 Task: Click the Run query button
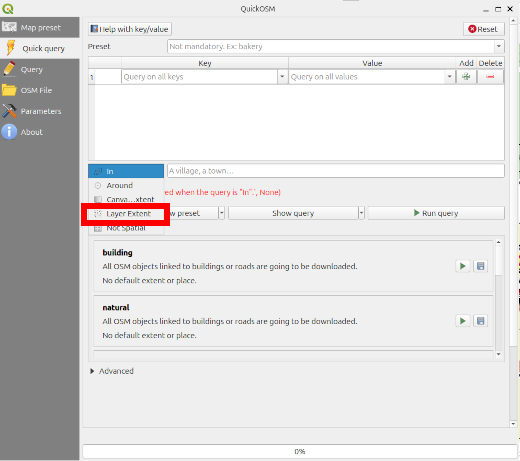coord(436,213)
